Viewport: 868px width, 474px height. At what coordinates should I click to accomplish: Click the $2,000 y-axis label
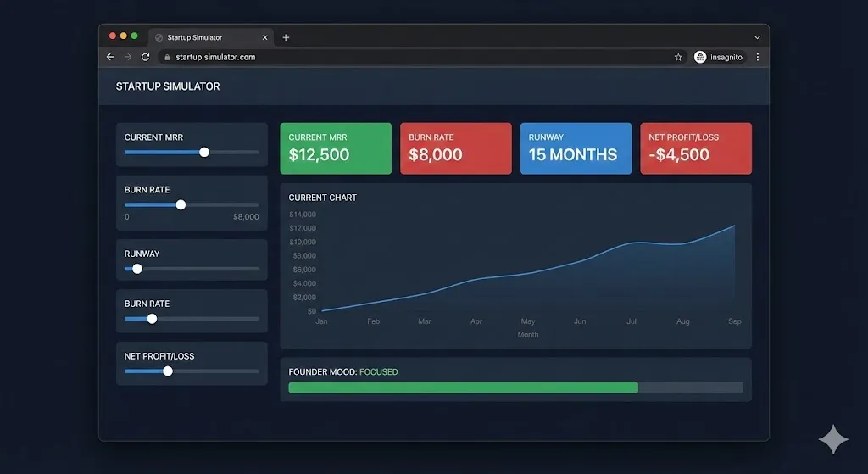pyautogui.click(x=304, y=298)
